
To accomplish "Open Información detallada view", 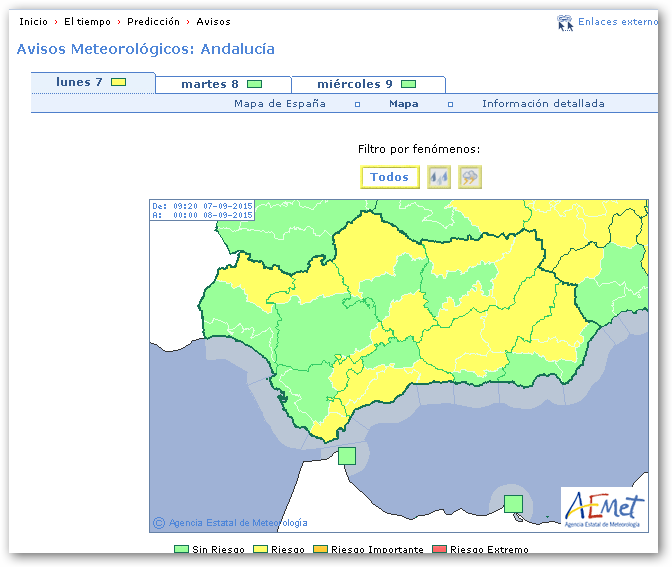I will (x=543, y=104).
